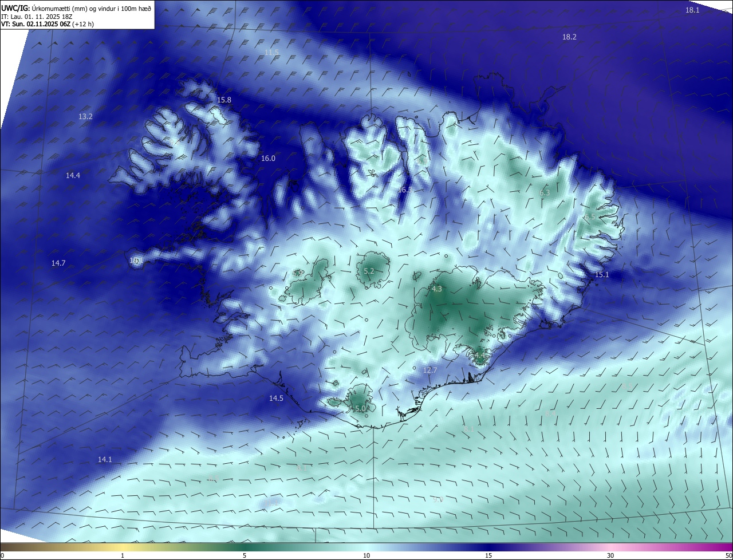Click the title "Úrkomumætti (mm) og vindur í 100m hæð"

click(x=91, y=8)
